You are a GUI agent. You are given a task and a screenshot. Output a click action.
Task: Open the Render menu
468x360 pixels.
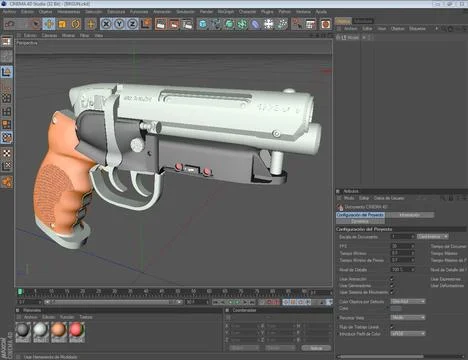[x=206, y=12]
